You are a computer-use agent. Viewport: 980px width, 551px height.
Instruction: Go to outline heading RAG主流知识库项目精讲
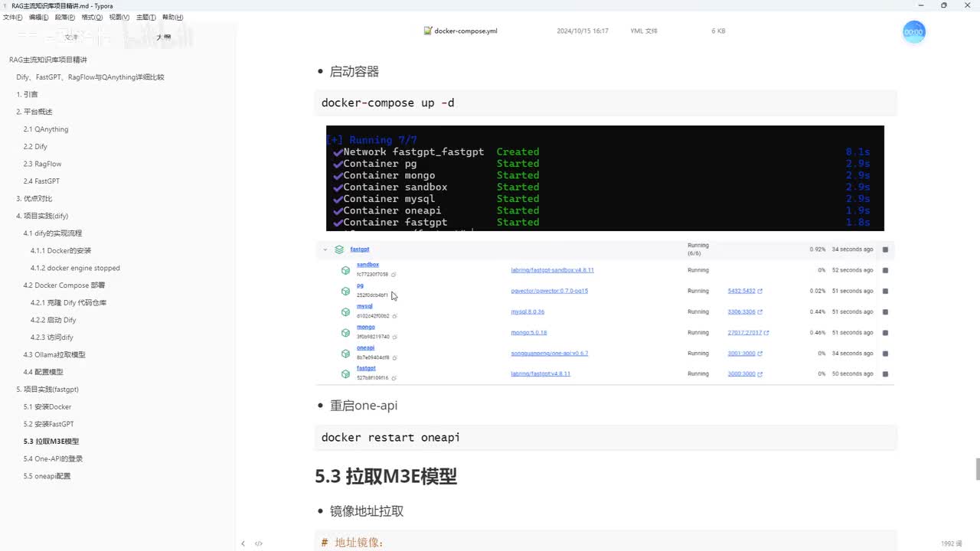point(48,60)
